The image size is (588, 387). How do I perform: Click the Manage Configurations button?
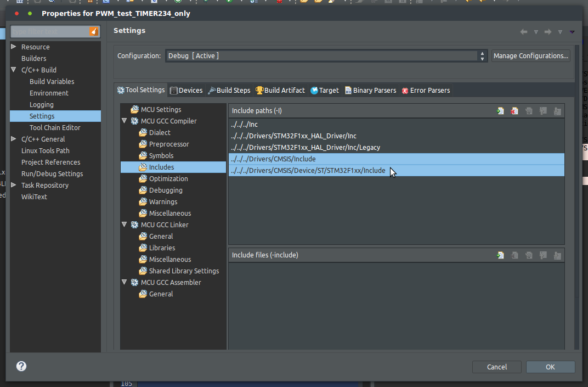530,56
